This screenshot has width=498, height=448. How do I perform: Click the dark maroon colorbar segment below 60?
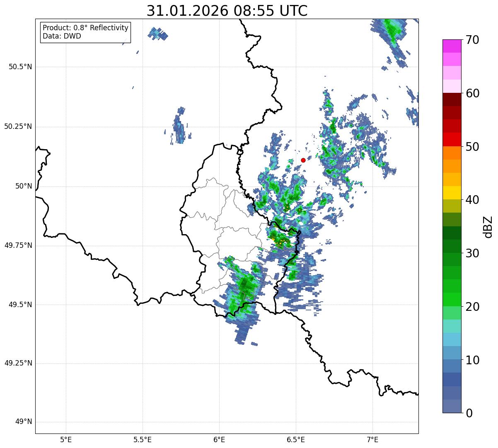452,99
